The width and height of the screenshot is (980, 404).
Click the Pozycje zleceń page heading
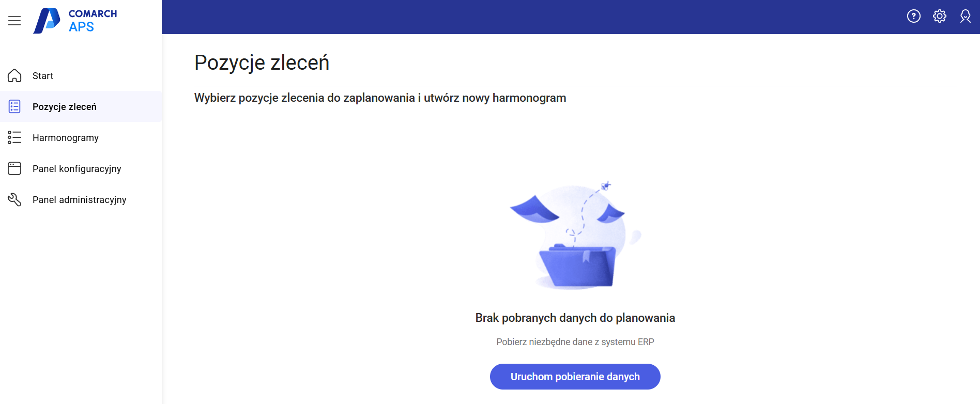point(262,63)
